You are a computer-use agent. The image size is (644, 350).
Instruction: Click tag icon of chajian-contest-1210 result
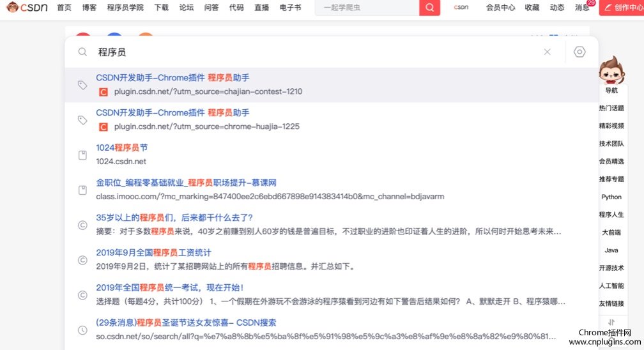82,84
